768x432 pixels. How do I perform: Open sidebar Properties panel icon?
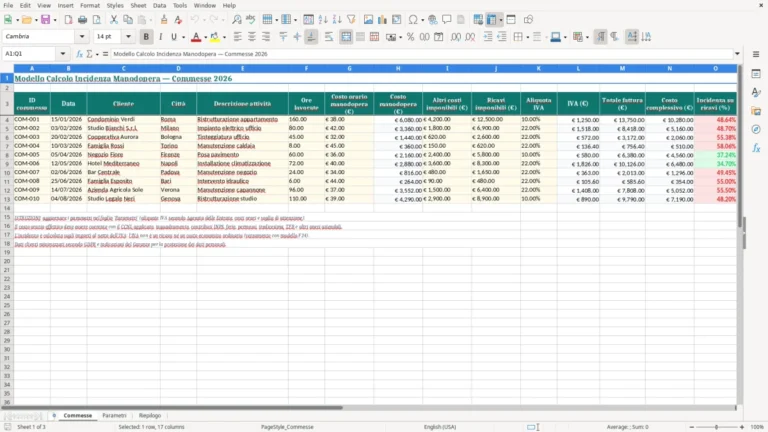pos(756,73)
